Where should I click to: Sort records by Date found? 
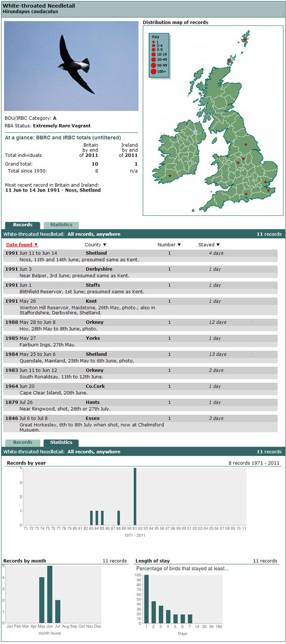[22, 245]
